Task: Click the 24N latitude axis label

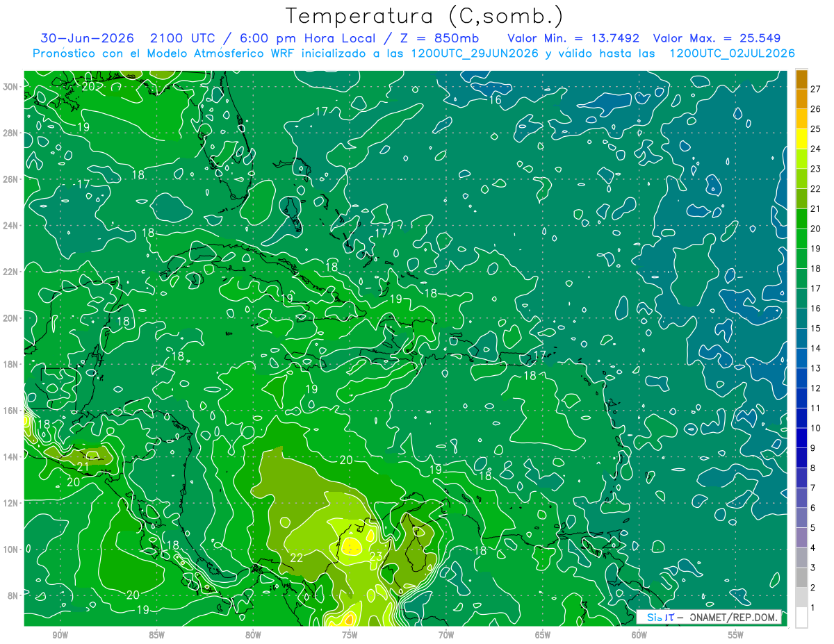Action: tap(12, 226)
